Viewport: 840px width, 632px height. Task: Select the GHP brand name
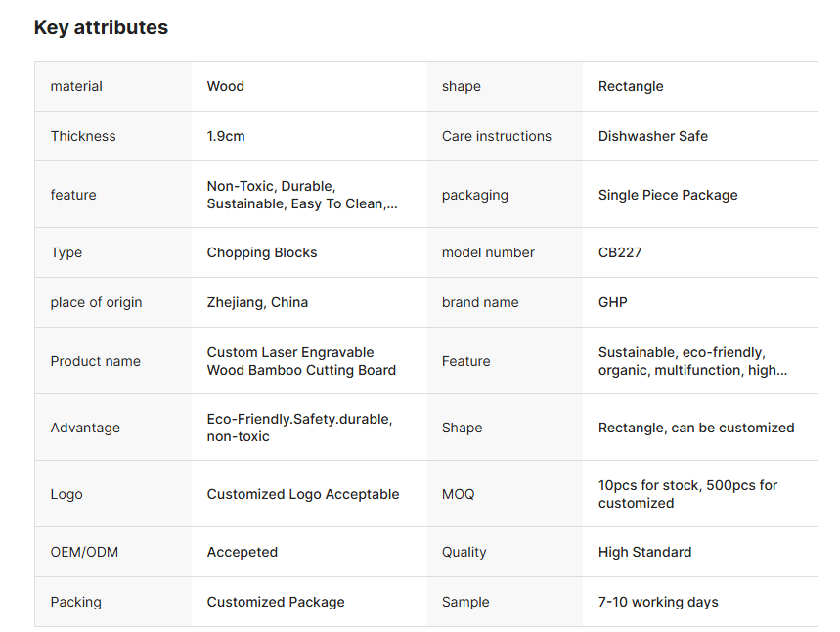pyautogui.click(x=613, y=302)
